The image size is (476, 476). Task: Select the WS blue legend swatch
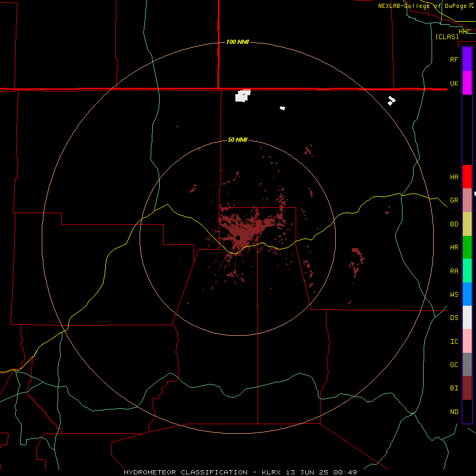[467, 294]
